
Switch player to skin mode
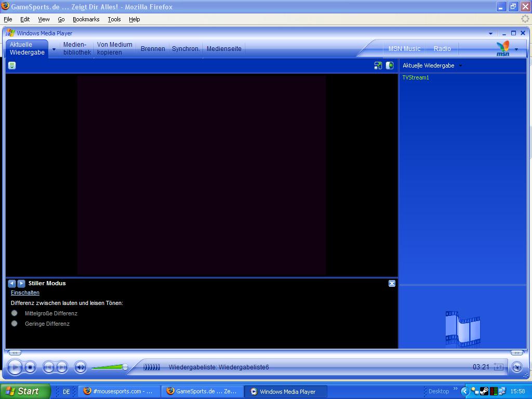(x=516, y=367)
